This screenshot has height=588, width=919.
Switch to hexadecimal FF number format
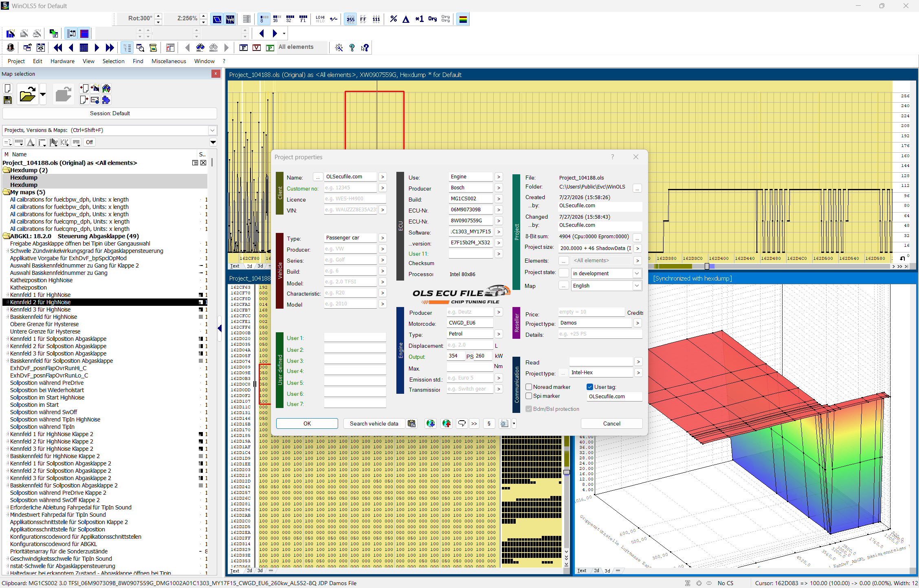[363, 19]
